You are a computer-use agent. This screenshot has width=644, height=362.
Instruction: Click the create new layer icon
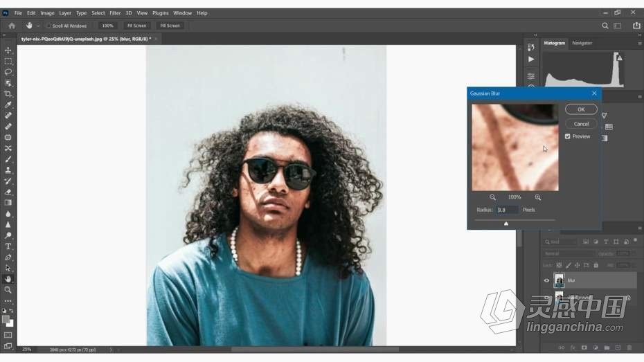click(x=618, y=347)
